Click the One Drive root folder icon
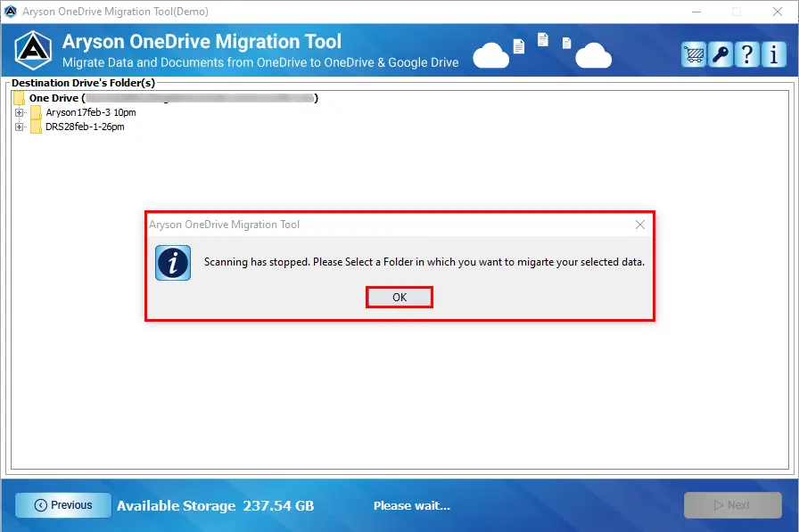Screen dimensions: 799x532 point(20,98)
